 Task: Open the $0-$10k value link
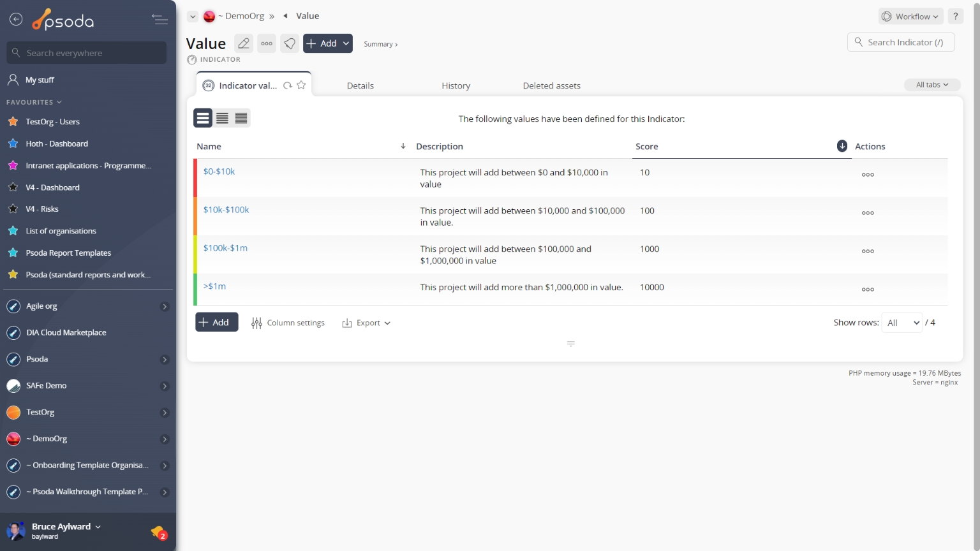(x=219, y=172)
